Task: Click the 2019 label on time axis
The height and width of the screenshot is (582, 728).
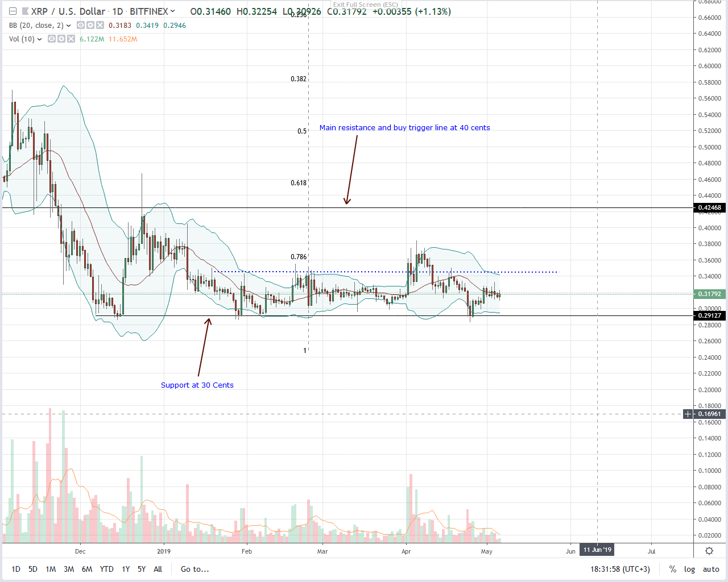Action: click(164, 551)
